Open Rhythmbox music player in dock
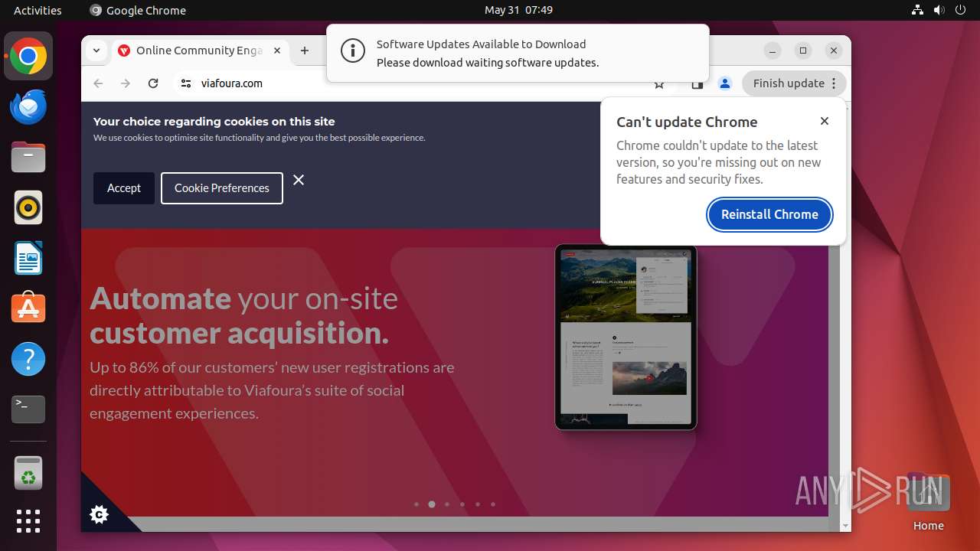 (x=28, y=207)
